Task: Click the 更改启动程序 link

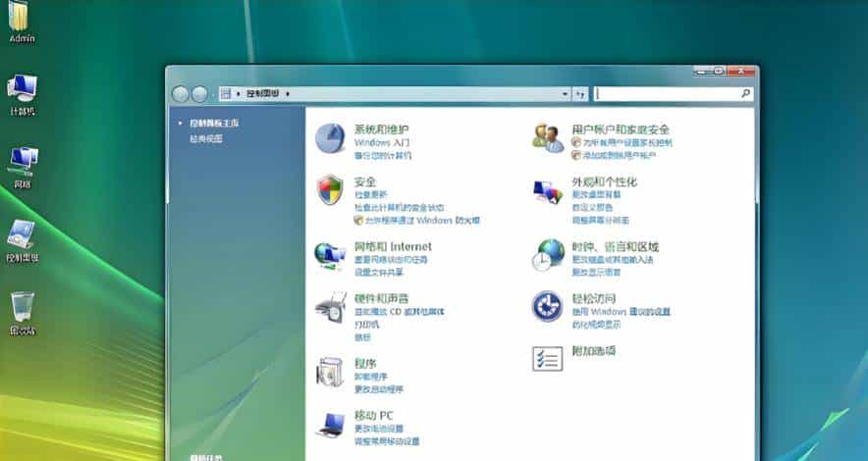Action: 379,389
